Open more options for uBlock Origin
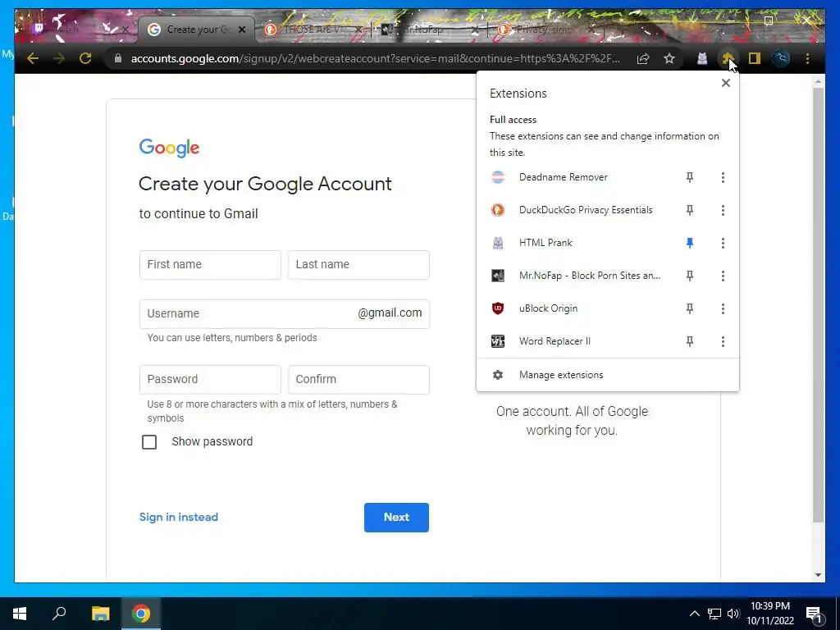840x630 pixels. 723,308
